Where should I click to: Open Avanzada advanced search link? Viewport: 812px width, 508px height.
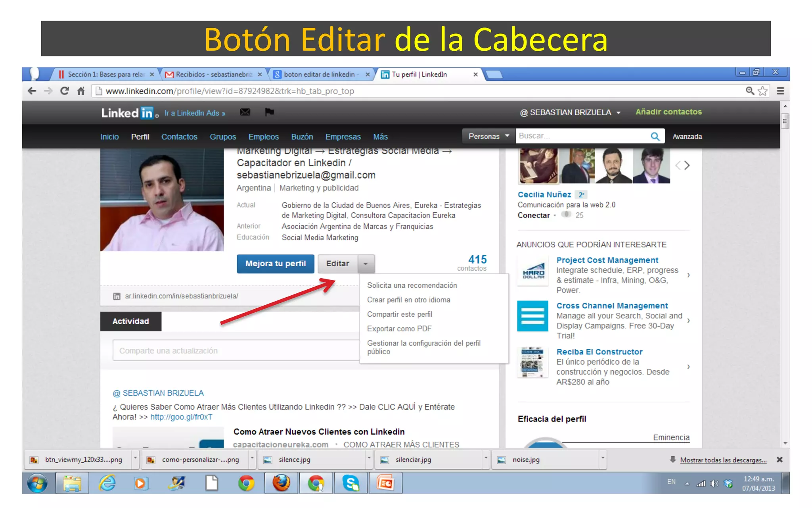point(687,137)
